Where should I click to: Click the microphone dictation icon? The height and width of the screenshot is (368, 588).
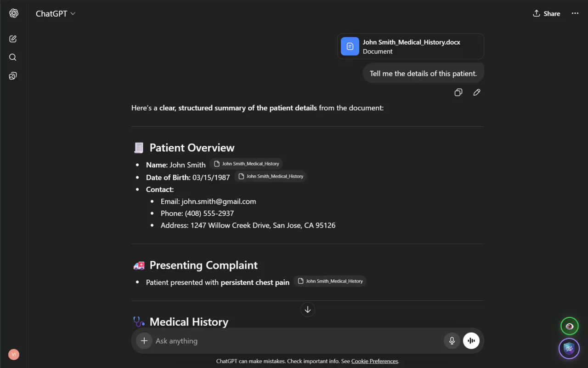tap(452, 341)
